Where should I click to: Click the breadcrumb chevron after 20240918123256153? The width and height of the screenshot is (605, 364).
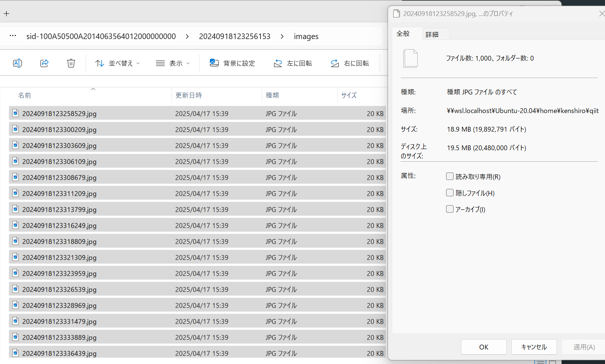tap(282, 36)
